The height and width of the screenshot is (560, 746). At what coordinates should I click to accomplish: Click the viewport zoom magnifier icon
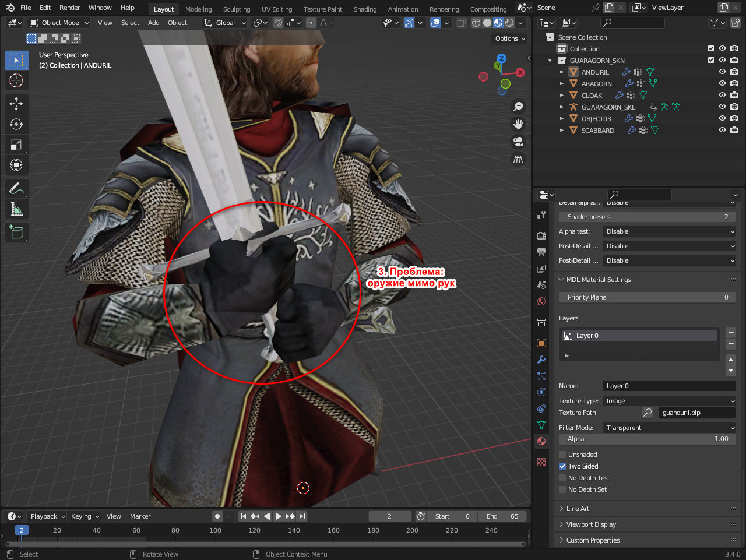(x=518, y=107)
